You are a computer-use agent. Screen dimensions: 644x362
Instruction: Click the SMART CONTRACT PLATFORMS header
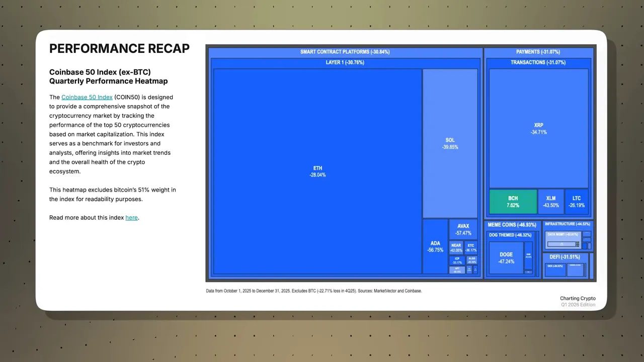344,51
